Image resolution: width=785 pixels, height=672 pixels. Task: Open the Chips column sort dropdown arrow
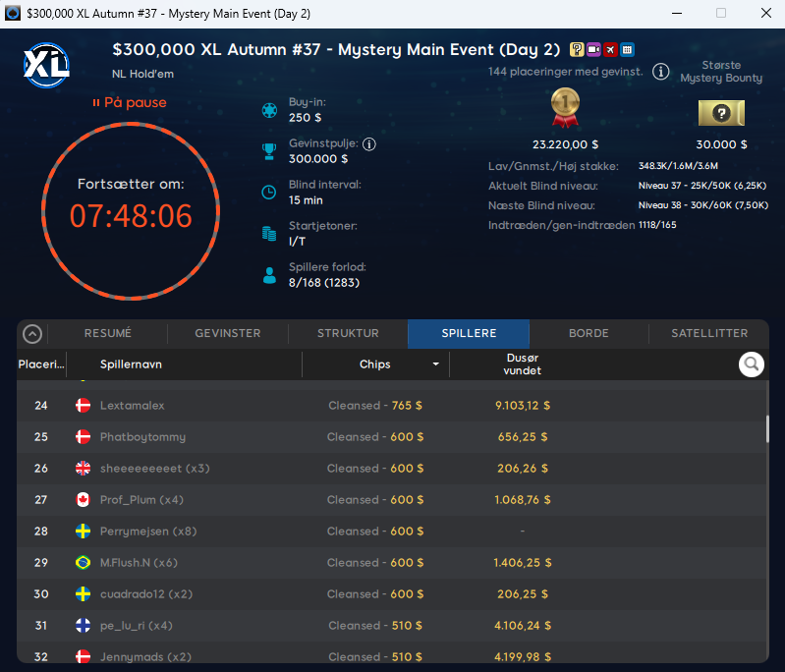pos(435,364)
